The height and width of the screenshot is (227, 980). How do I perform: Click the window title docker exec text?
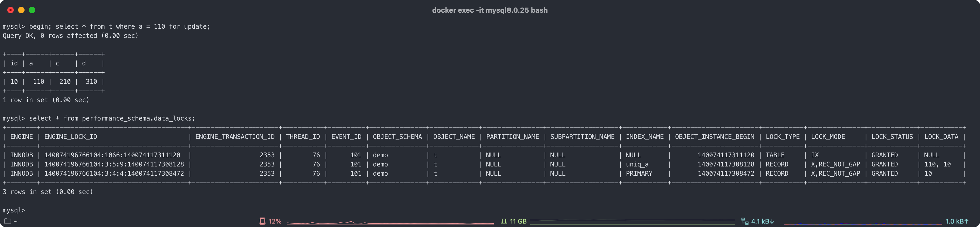[x=490, y=10]
